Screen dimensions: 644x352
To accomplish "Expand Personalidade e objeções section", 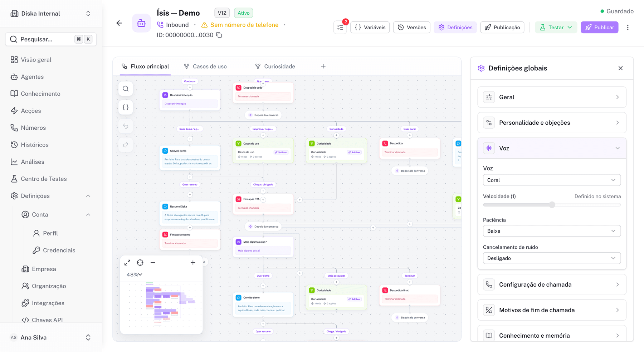I will 552,123.
